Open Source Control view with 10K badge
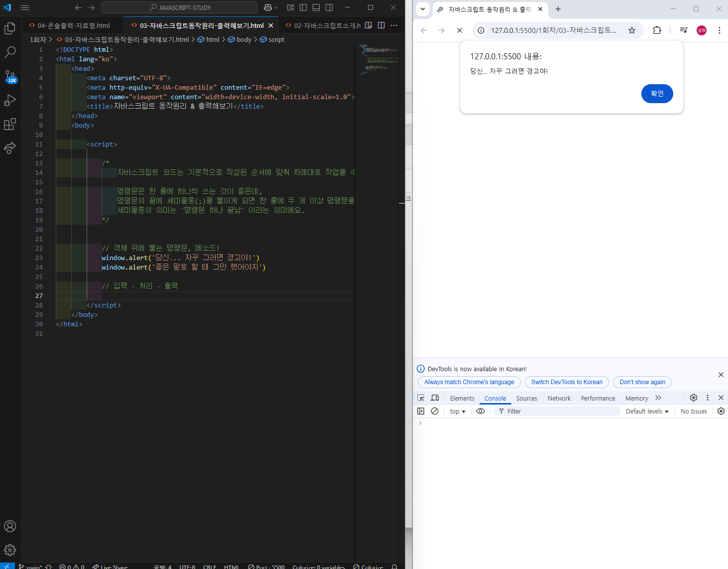Screen dimensions: 728x569 pos(10,76)
